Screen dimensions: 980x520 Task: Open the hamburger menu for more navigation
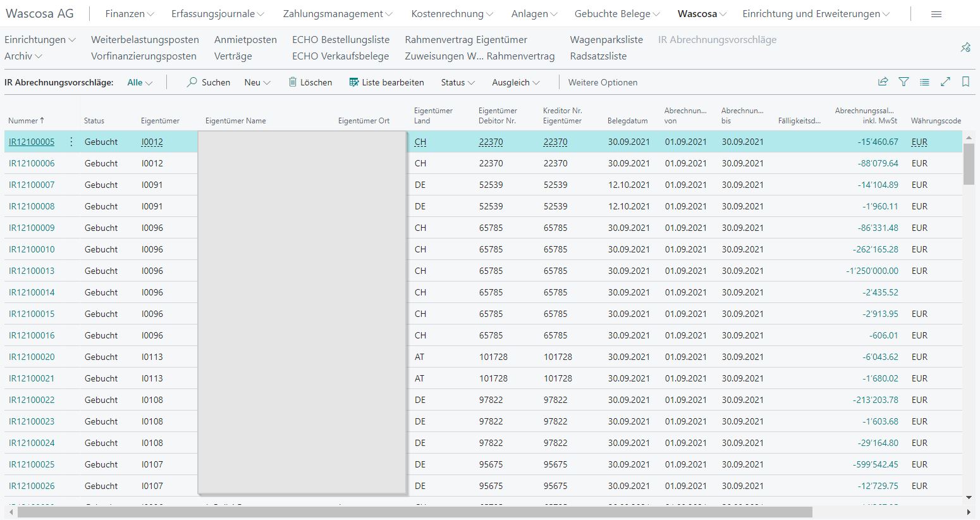pos(936,14)
